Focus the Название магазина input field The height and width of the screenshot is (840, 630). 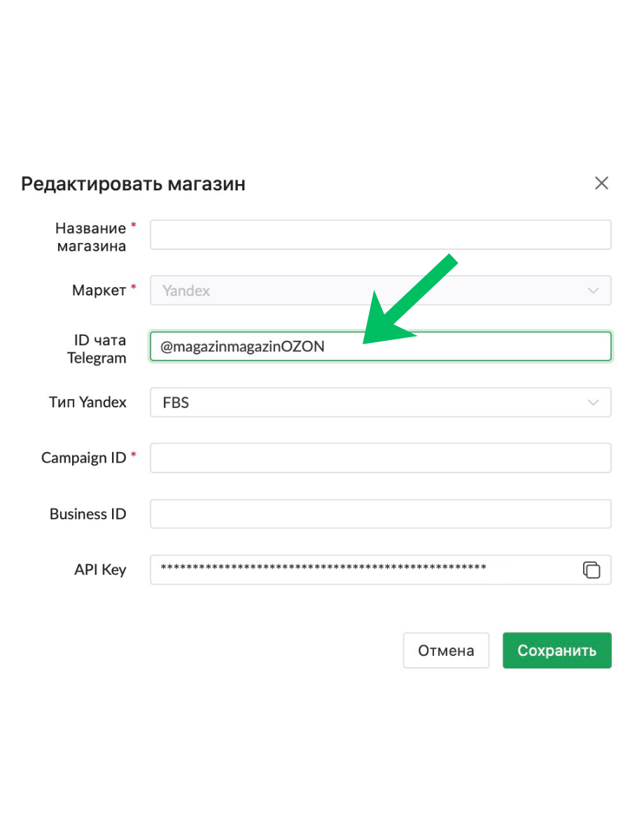tap(380, 235)
